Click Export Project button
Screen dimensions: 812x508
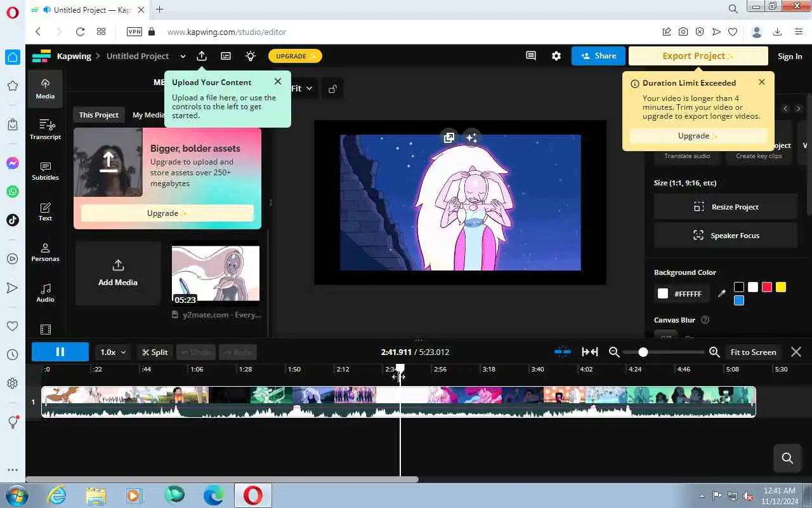click(x=698, y=56)
